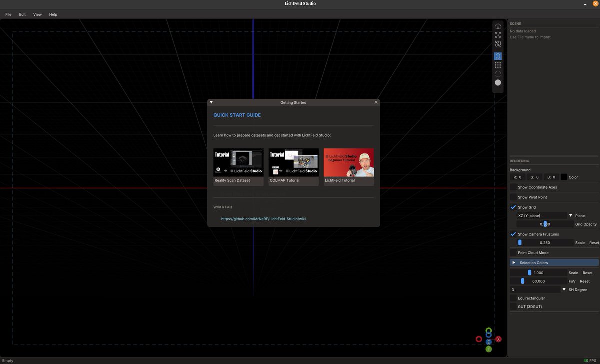Click 'Use File menu to import' text
Image resolution: width=600 pixels, height=364 pixels.
pyautogui.click(x=530, y=37)
